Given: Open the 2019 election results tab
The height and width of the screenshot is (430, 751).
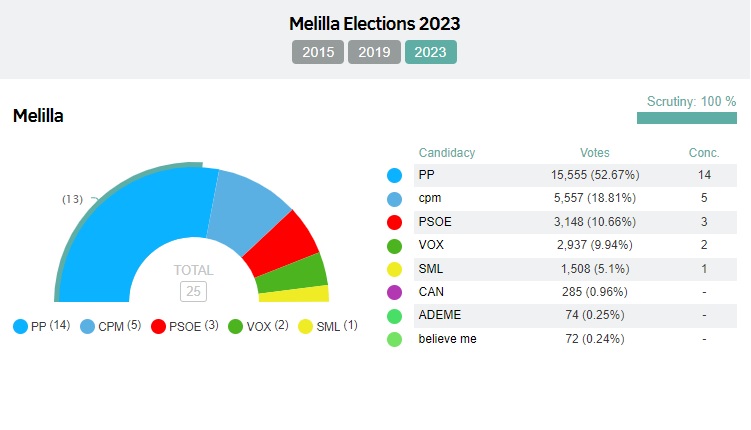Looking at the screenshot, I should tap(374, 52).
